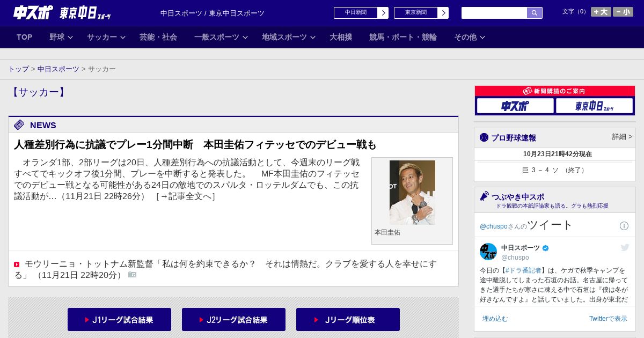The image size is (644, 338).
Task: Click arrow next to 東京新聞 button
Action: coord(443,13)
